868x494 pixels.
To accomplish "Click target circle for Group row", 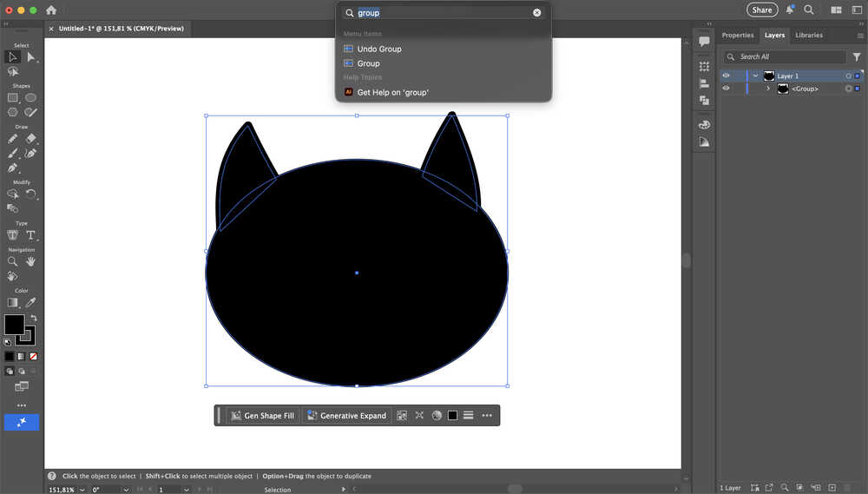I will click(x=848, y=89).
